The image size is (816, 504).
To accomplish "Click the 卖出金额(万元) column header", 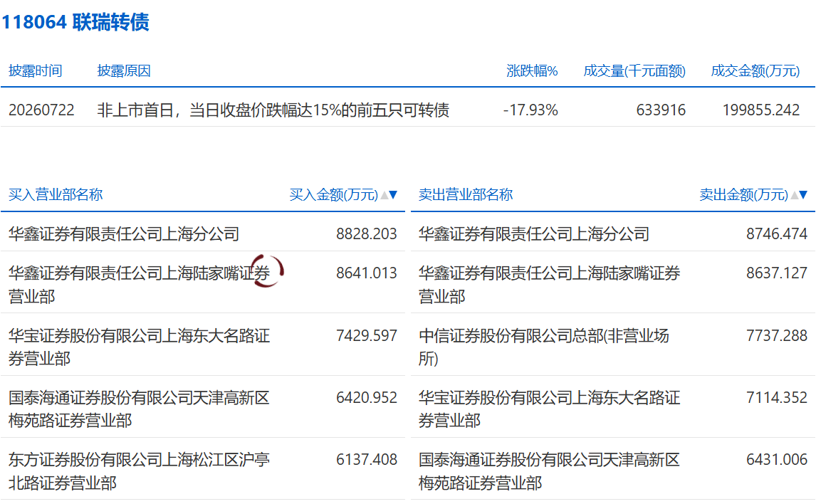I will (x=743, y=195).
